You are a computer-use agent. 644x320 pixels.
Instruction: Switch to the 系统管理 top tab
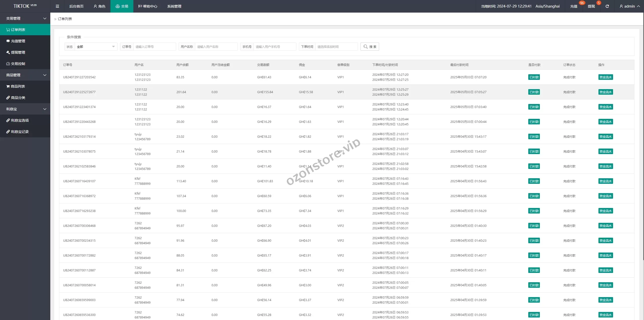[174, 6]
